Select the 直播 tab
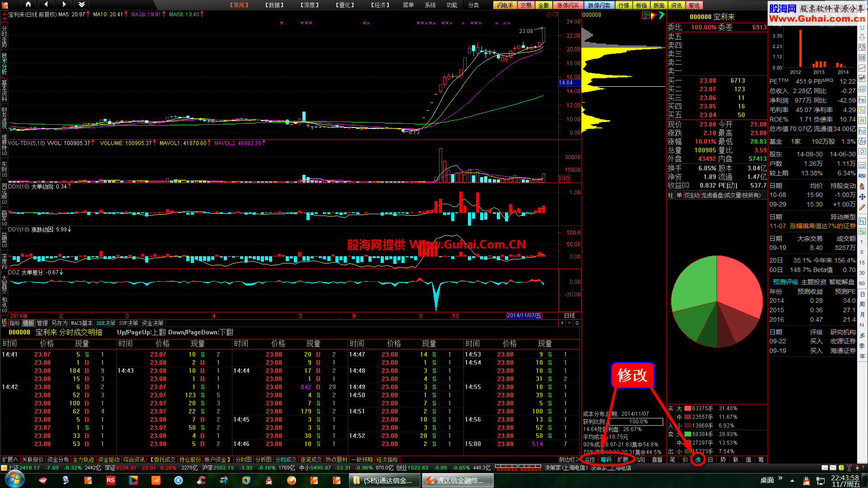 [x=657, y=460]
